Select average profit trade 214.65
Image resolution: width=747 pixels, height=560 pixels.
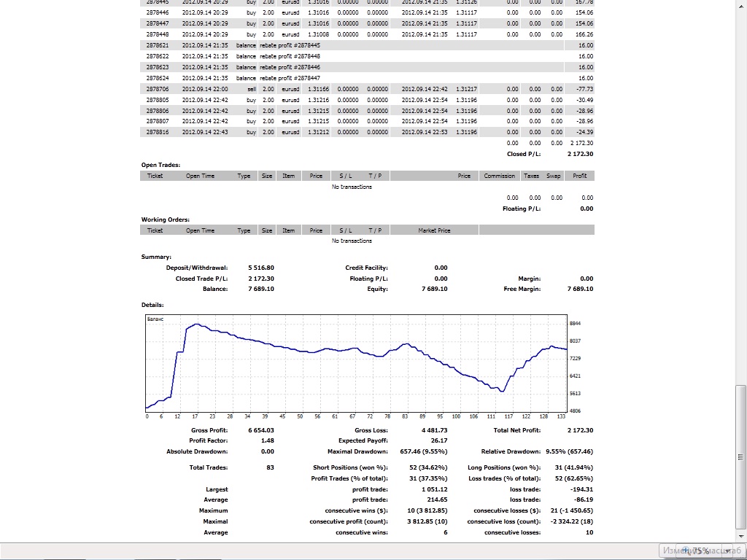[x=438, y=499]
